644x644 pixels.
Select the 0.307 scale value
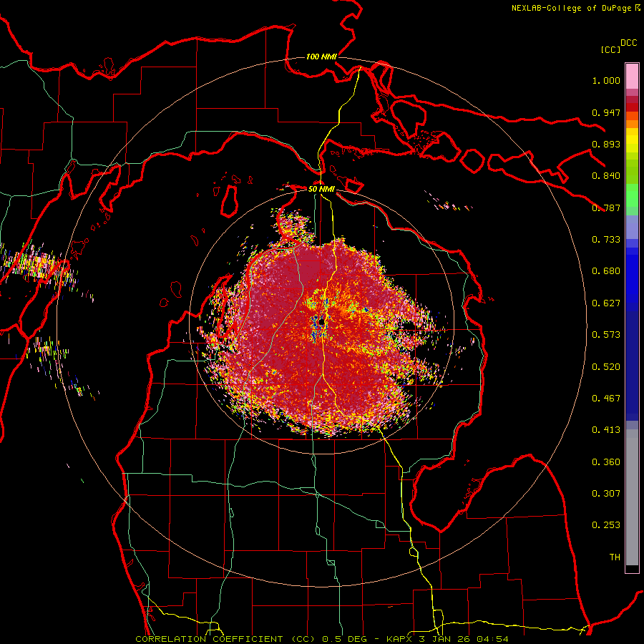tap(606, 494)
